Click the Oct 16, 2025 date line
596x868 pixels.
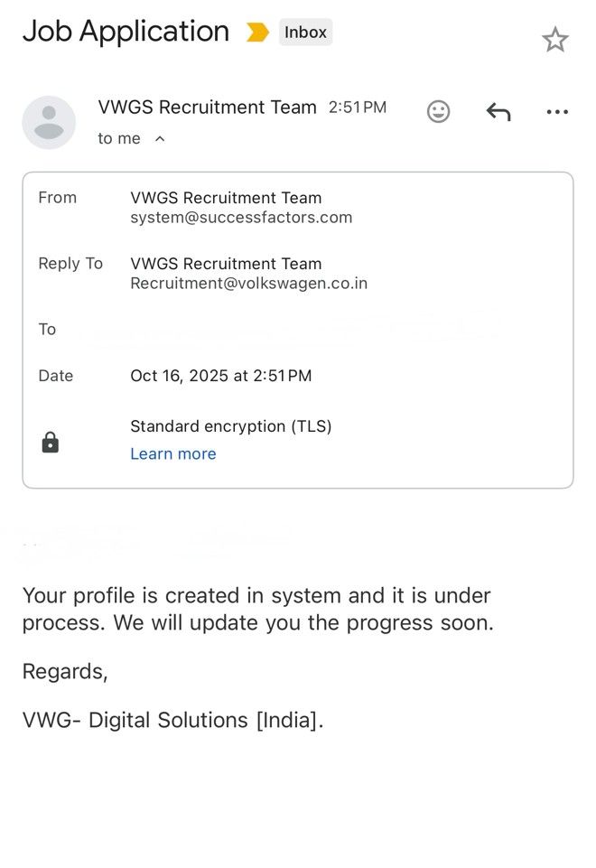pyautogui.click(x=221, y=376)
